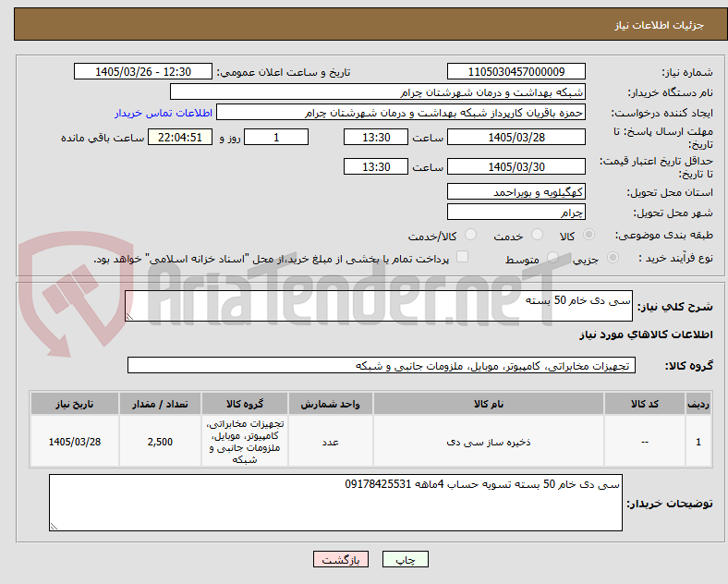The width and height of the screenshot is (728, 584).
Task: Select the خدمت radio button
Action: [x=537, y=235]
